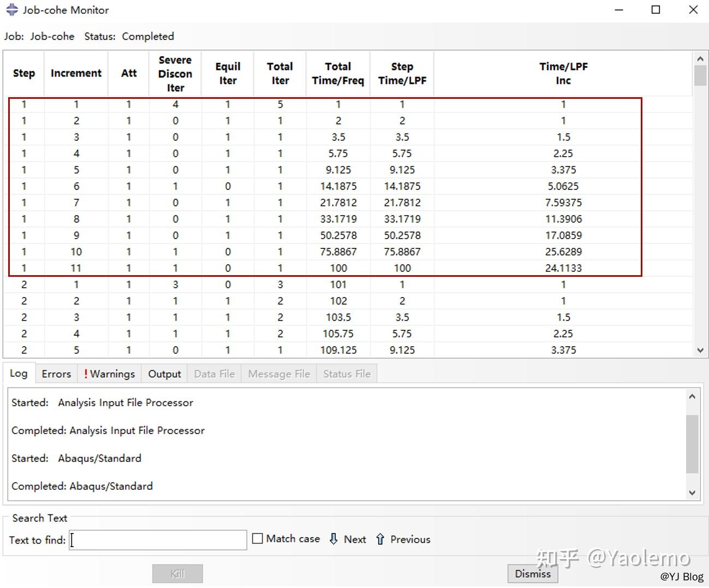Click total time value 109.125
709x588 pixels.
tap(338, 350)
